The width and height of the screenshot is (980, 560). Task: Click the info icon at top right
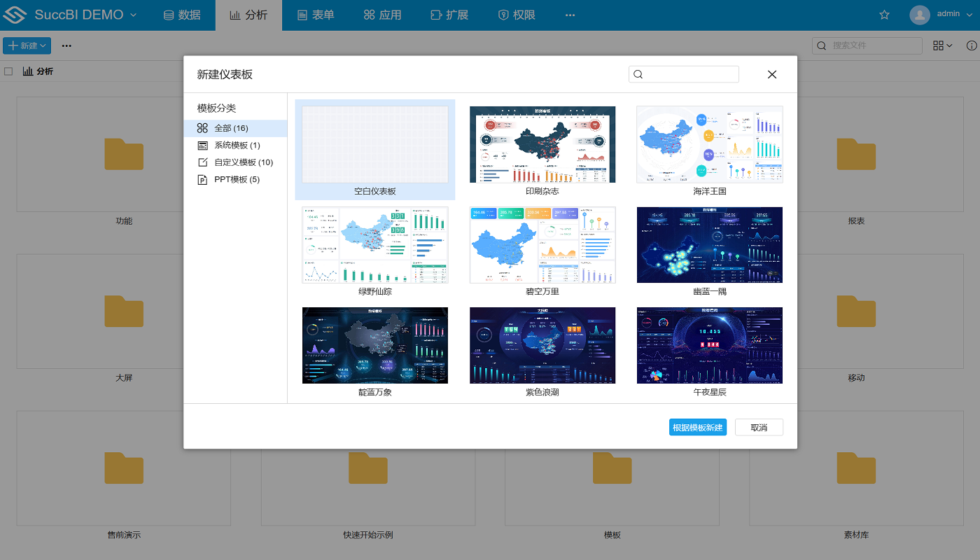[972, 45]
